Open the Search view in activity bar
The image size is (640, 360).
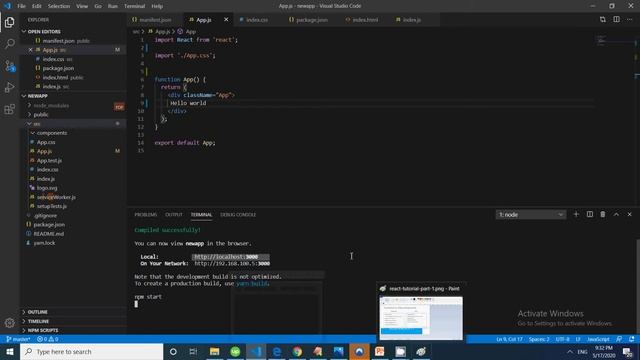pyautogui.click(x=10, y=43)
